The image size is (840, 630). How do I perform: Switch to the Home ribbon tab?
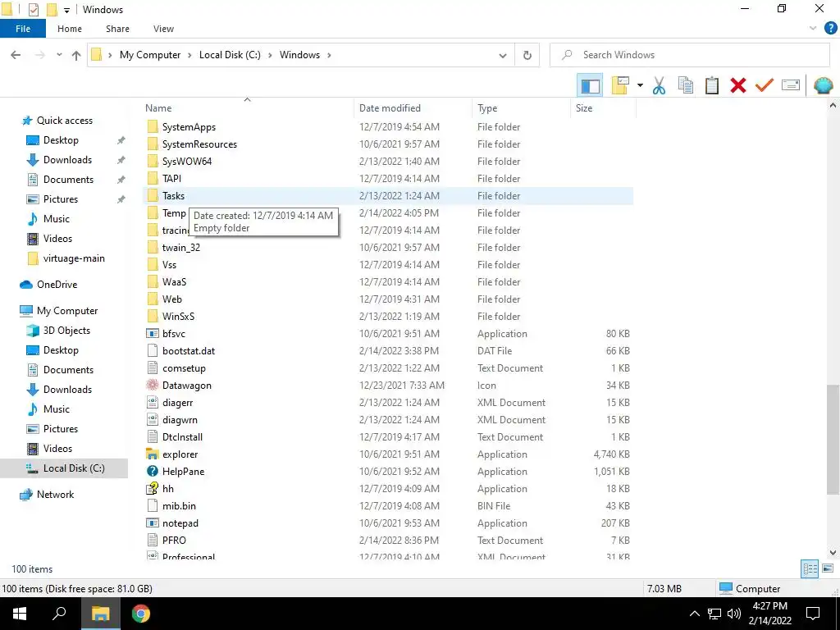pyautogui.click(x=70, y=29)
